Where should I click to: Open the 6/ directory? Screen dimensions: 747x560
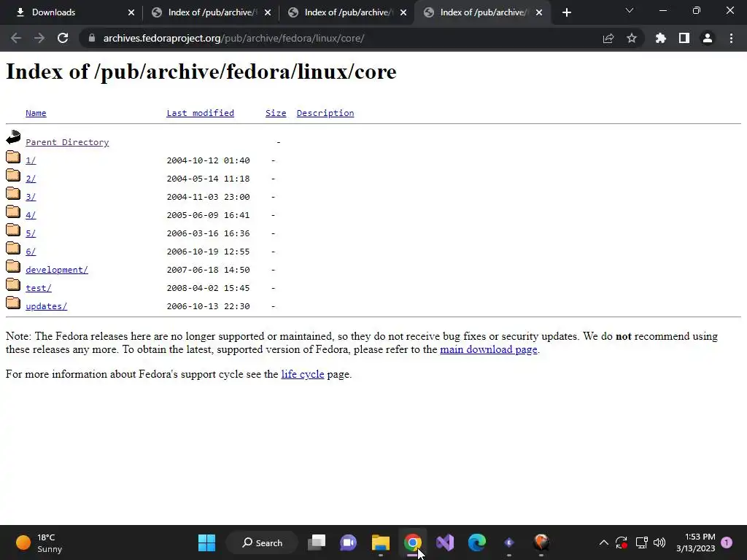pyautogui.click(x=31, y=252)
